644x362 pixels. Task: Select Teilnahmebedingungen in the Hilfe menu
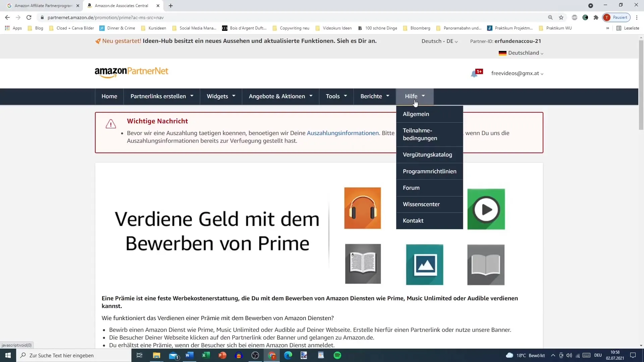(429, 134)
